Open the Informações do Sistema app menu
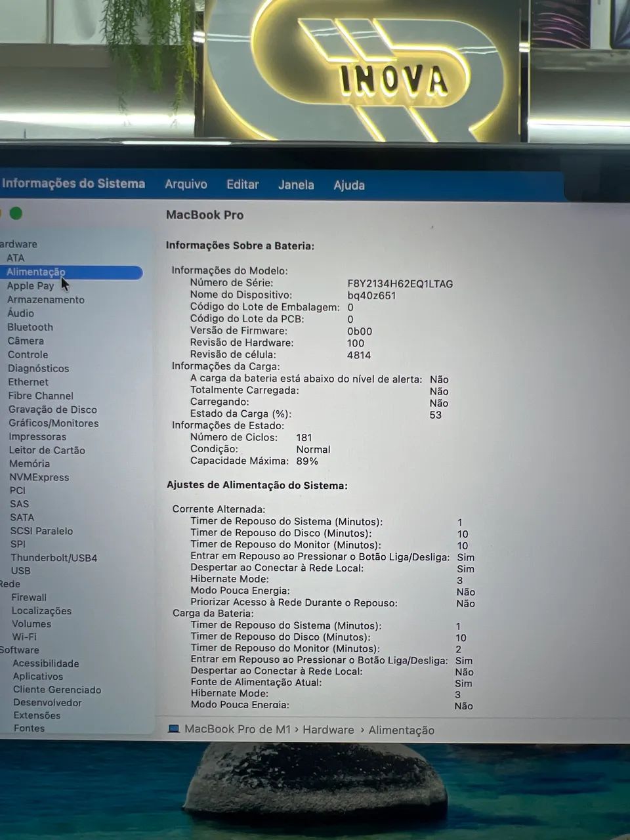Image resolution: width=630 pixels, height=840 pixels. pos(73,183)
